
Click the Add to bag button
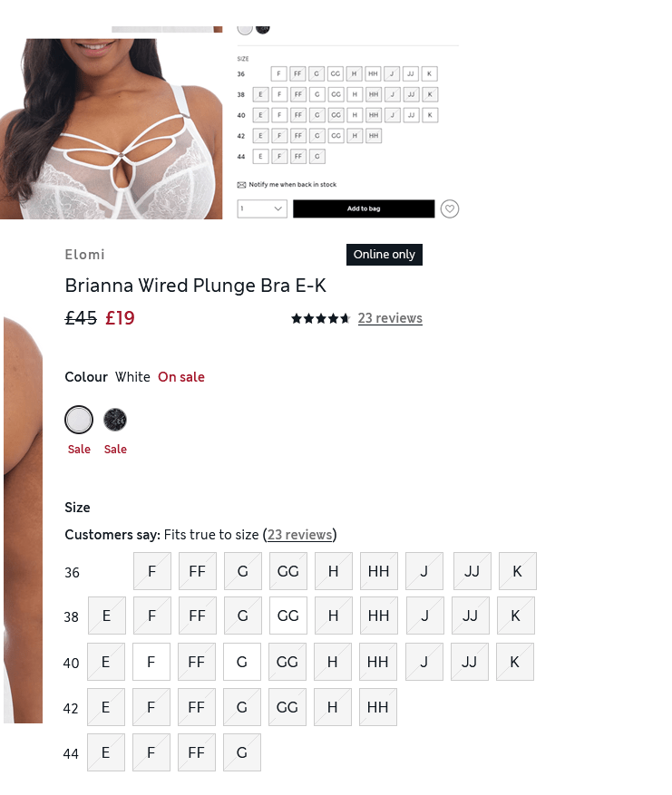click(x=364, y=208)
